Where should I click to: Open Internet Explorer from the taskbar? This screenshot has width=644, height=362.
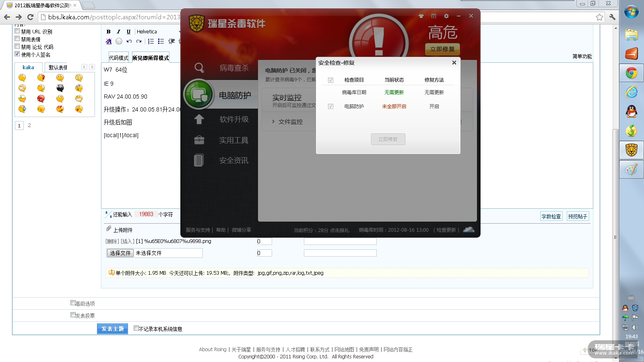pyautogui.click(x=632, y=92)
